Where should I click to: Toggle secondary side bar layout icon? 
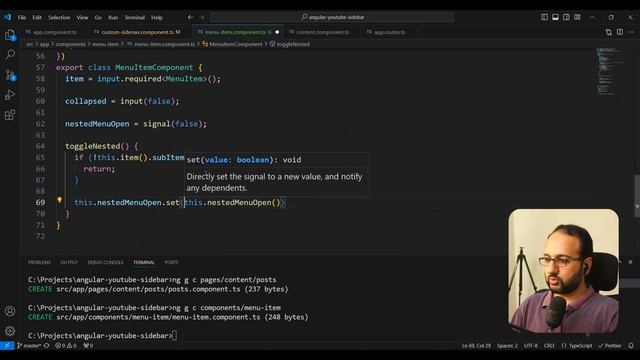click(x=567, y=17)
